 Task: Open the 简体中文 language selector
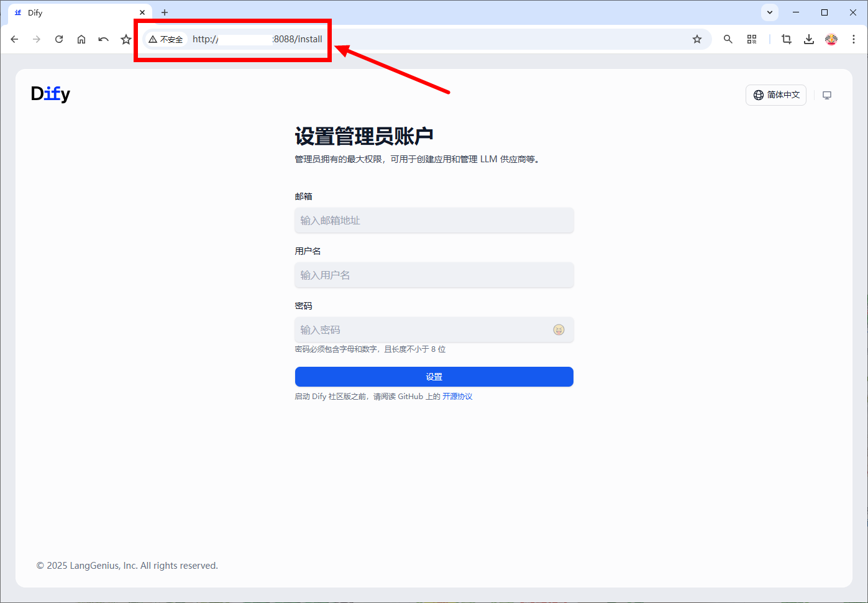click(x=776, y=95)
